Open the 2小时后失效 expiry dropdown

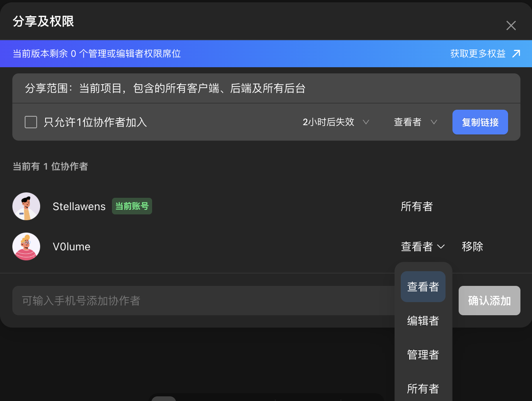pyautogui.click(x=336, y=122)
